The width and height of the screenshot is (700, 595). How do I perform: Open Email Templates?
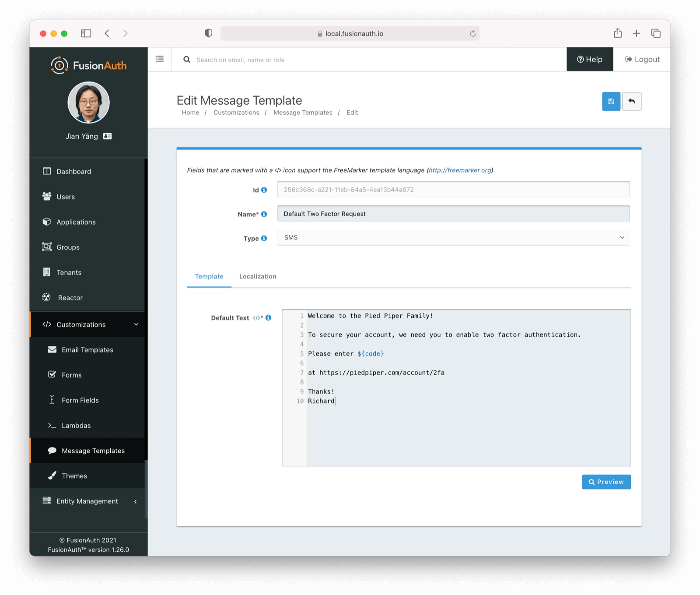click(87, 350)
